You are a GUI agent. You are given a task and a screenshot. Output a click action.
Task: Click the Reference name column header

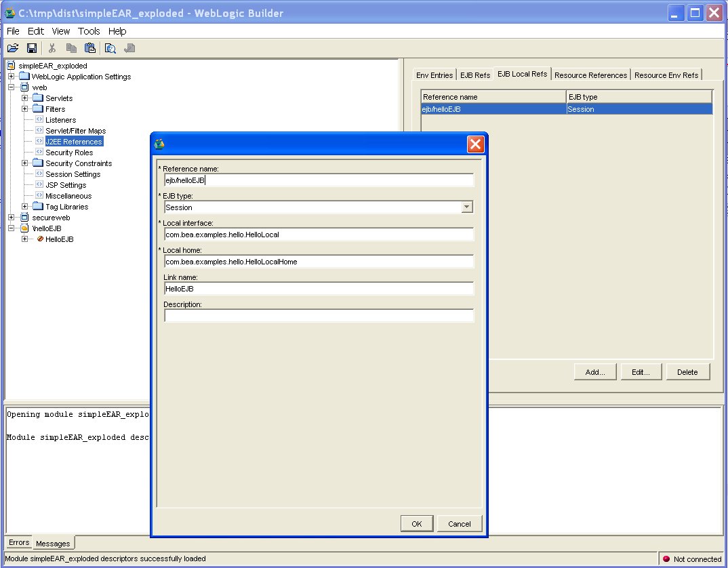(493, 97)
